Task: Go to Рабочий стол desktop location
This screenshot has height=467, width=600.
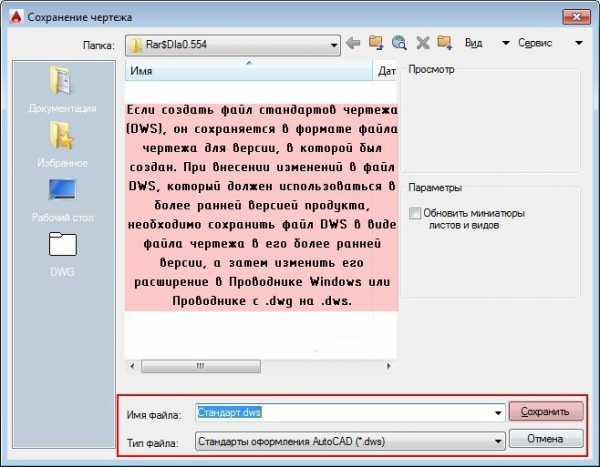Action: (x=62, y=199)
